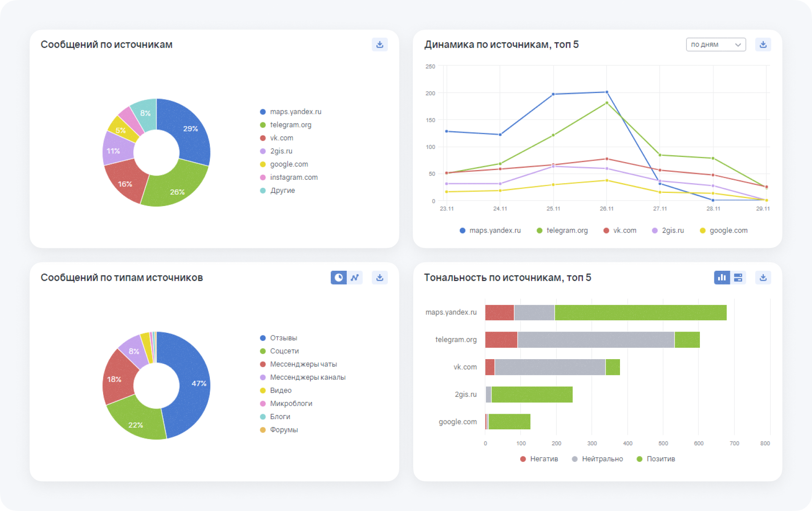
Task: Toggle 'Позитив' tonality legend entry
Action: click(656, 459)
